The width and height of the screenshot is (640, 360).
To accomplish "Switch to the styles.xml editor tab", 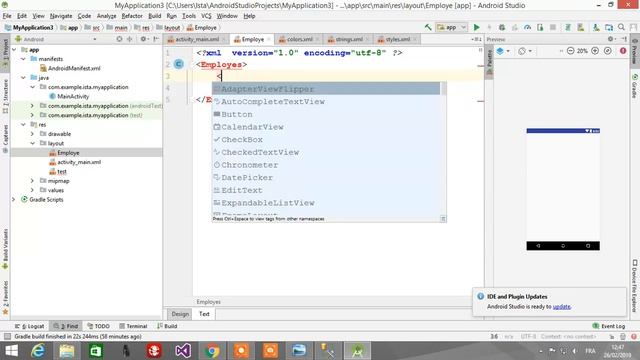I will (397, 39).
